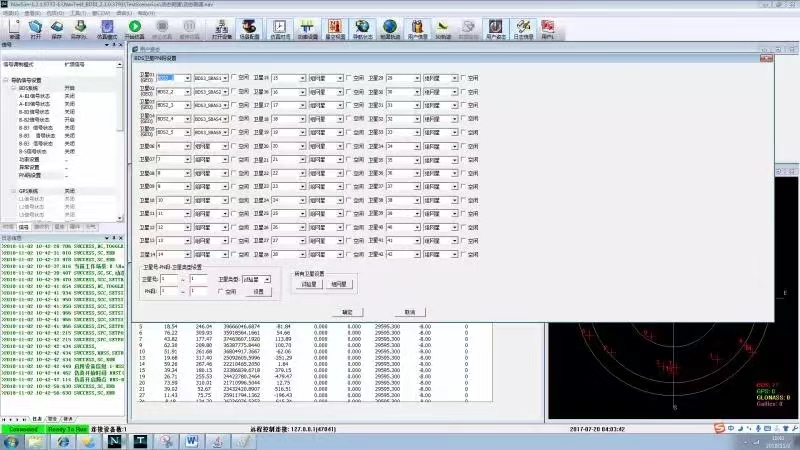Click the 新建 new scenario toolbar icon
800x450 pixels.
pos(14,29)
